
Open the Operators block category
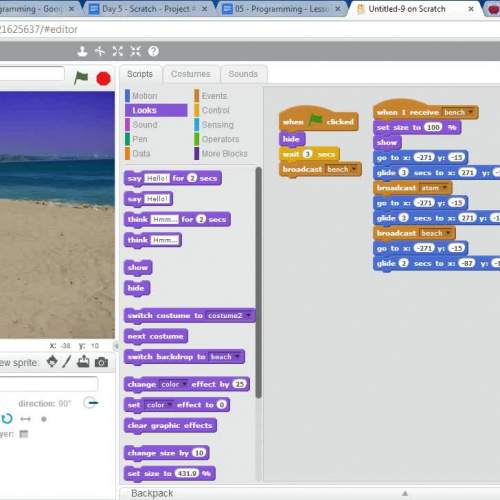[x=220, y=139]
